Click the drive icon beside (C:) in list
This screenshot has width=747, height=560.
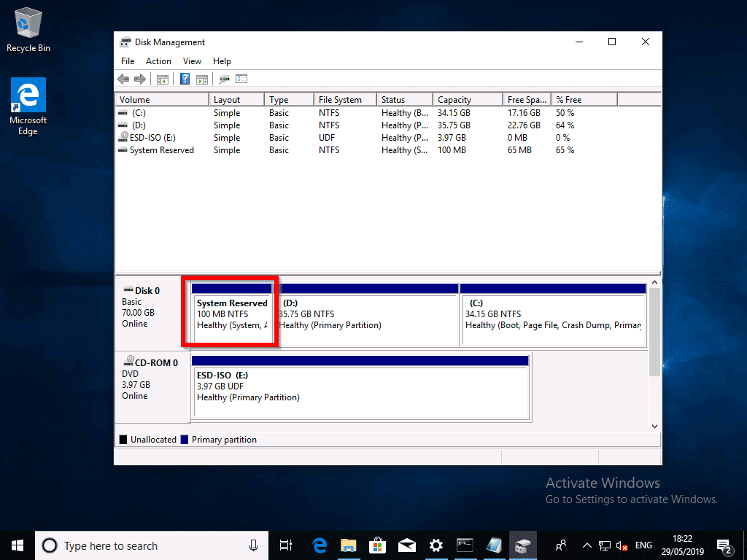tap(123, 113)
